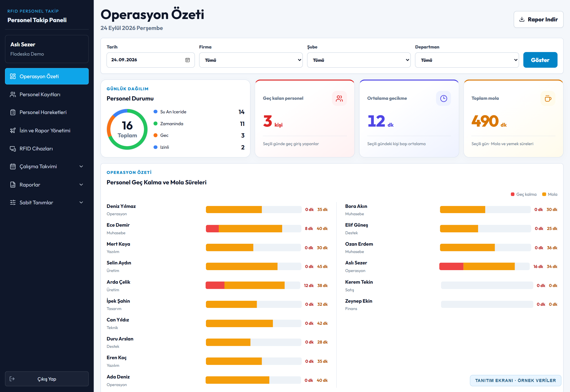Click the Göster button

pyautogui.click(x=540, y=60)
